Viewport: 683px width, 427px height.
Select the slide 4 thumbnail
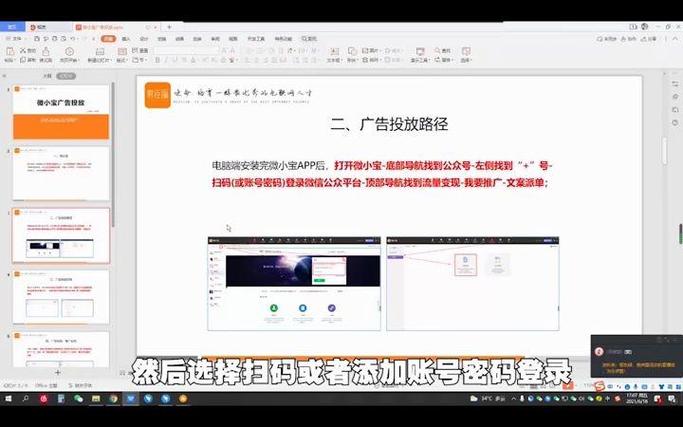pos(61,297)
